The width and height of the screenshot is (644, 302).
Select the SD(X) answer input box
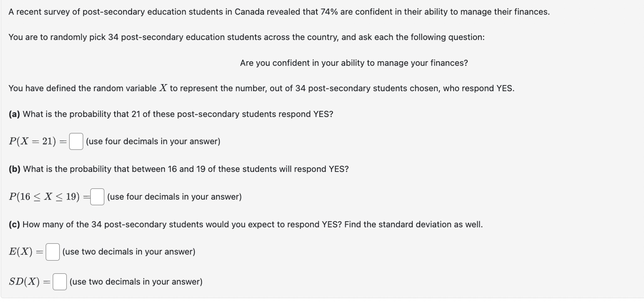pyautogui.click(x=59, y=282)
